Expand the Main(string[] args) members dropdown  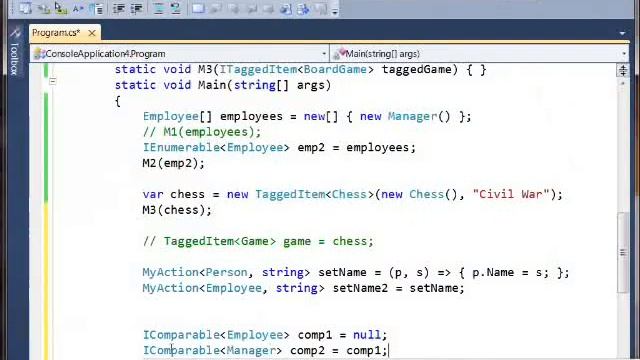(624, 53)
